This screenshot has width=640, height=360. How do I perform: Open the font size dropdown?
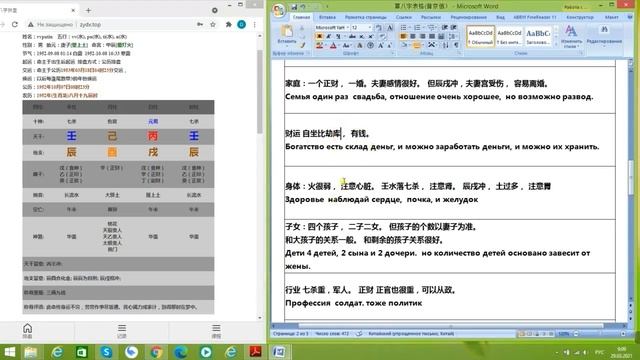370,27
